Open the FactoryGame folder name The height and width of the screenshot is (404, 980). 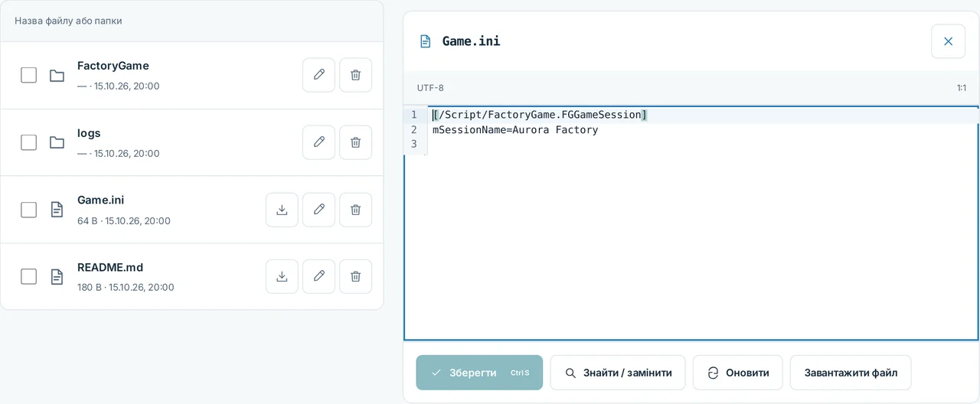pyautogui.click(x=113, y=66)
